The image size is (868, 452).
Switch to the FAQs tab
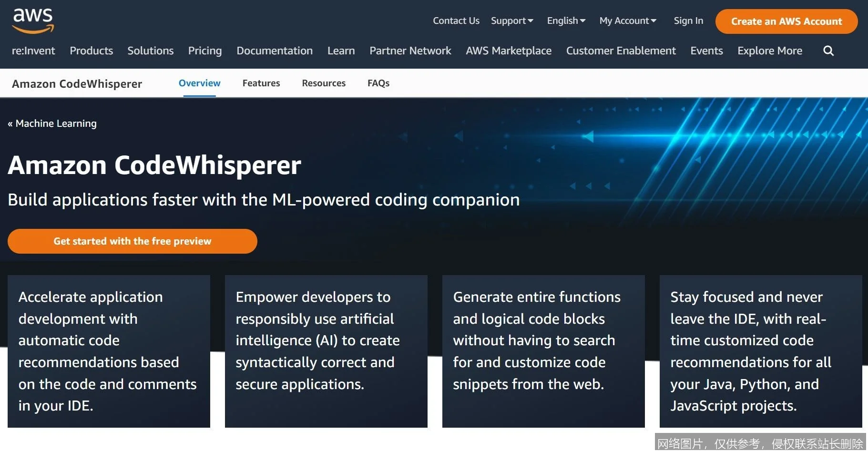click(x=378, y=83)
